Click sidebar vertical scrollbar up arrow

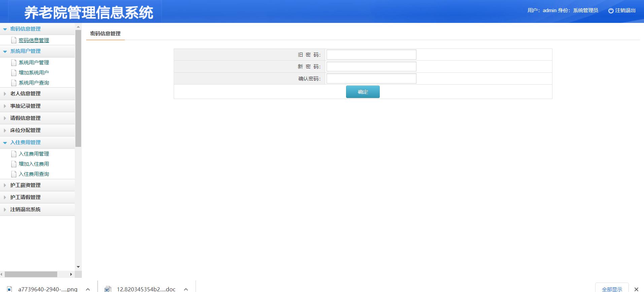coord(78,27)
